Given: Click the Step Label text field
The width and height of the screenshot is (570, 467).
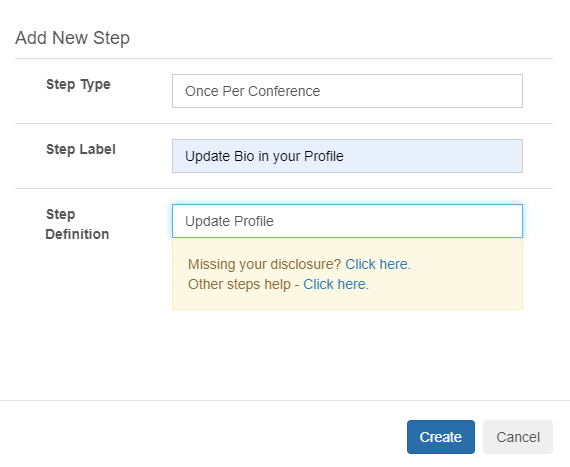Looking at the screenshot, I should (x=347, y=156).
